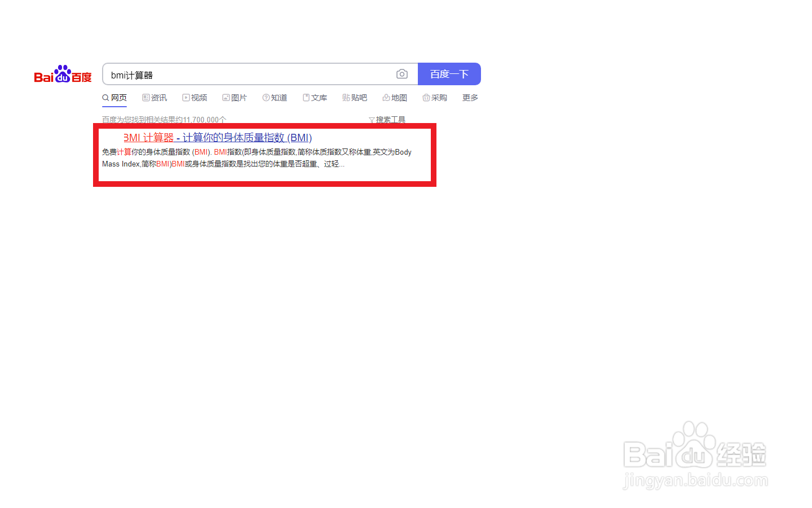Switch to the 视频 tab
This screenshot has height=508, width=812.
[195, 98]
